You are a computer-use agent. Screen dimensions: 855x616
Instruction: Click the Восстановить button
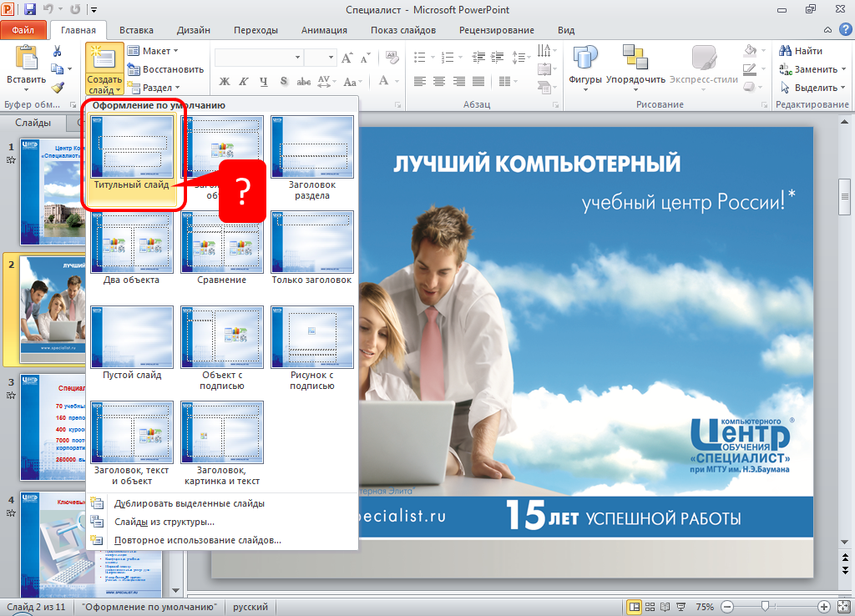(165, 69)
